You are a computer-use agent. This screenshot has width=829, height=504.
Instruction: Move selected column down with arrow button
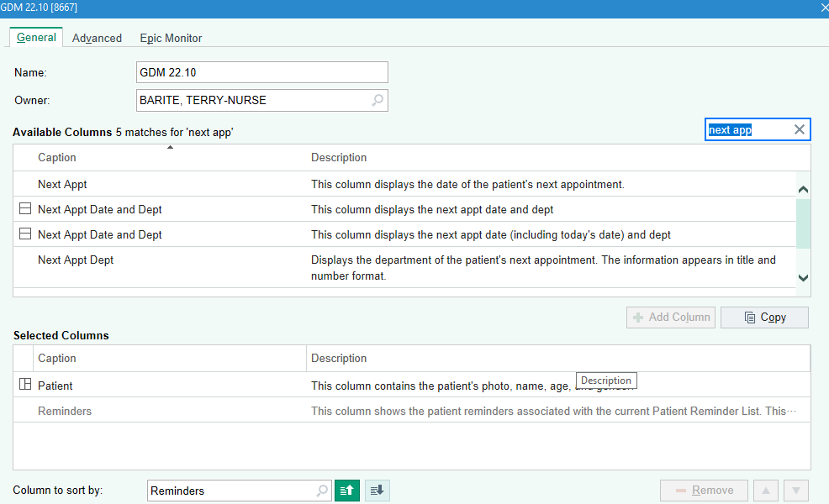796,491
